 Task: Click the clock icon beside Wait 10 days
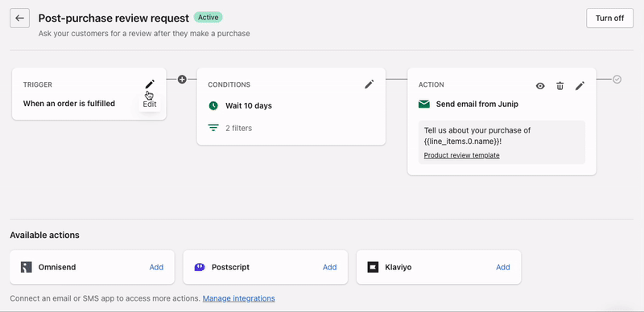(x=213, y=106)
